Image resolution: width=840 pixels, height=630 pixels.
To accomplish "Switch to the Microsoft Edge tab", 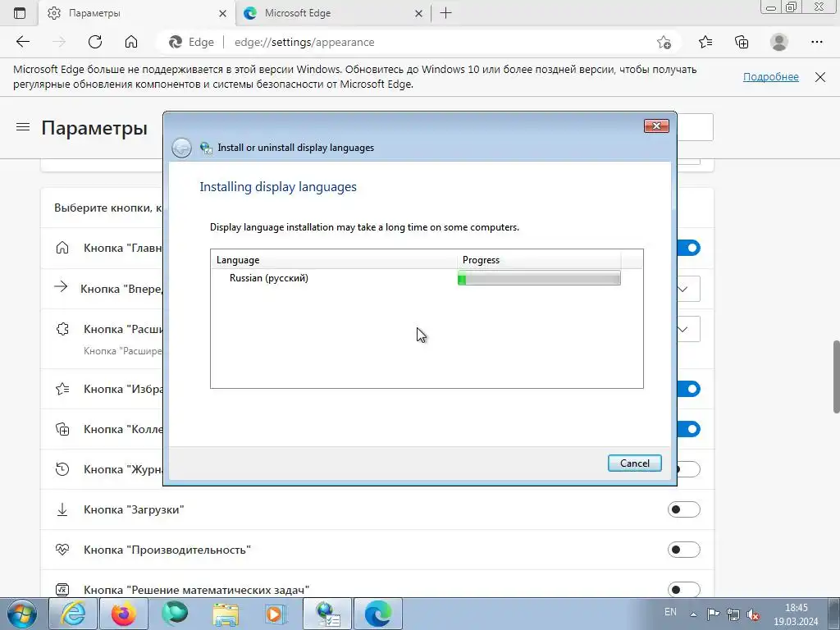I will (x=332, y=13).
